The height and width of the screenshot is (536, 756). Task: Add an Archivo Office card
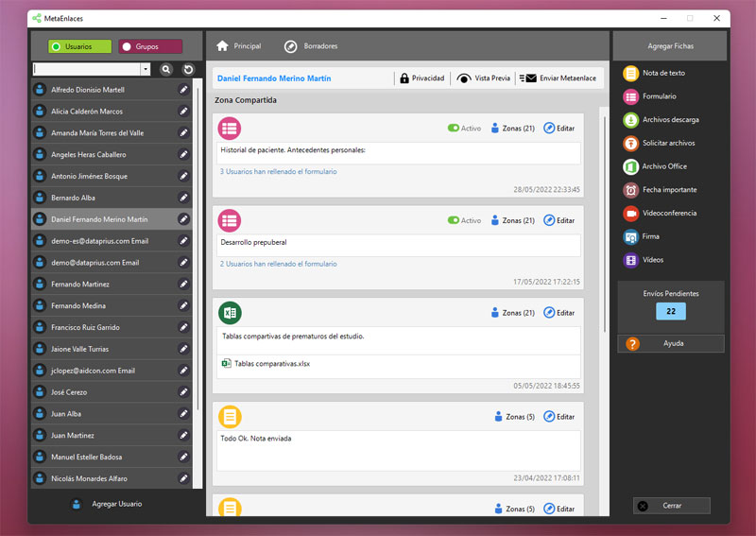click(655, 166)
